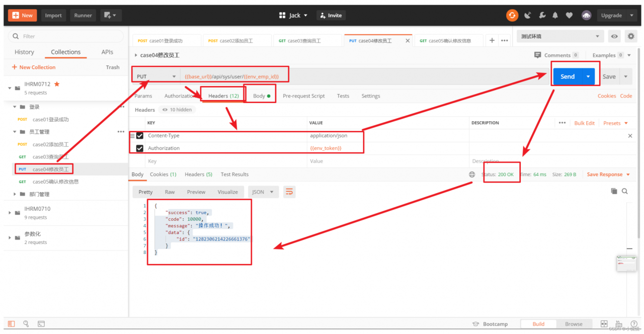Expand the IHRM0710 collection
The width and height of the screenshot is (644, 334).
click(x=10, y=213)
